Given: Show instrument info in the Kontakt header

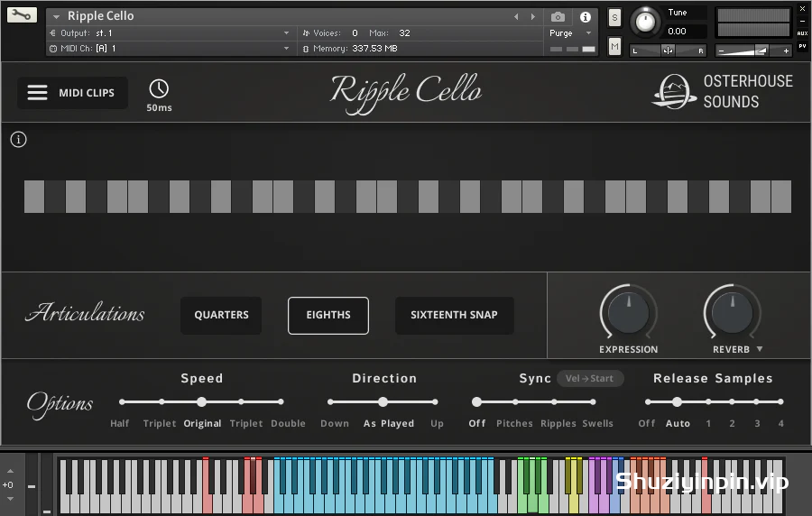Looking at the screenshot, I should pyautogui.click(x=586, y=17).
